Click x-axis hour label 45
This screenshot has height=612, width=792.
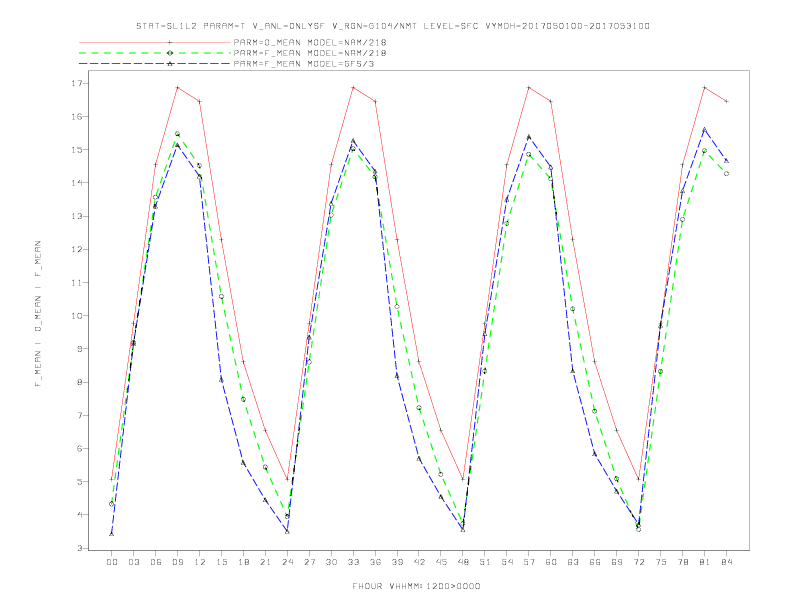click(441, 562)
